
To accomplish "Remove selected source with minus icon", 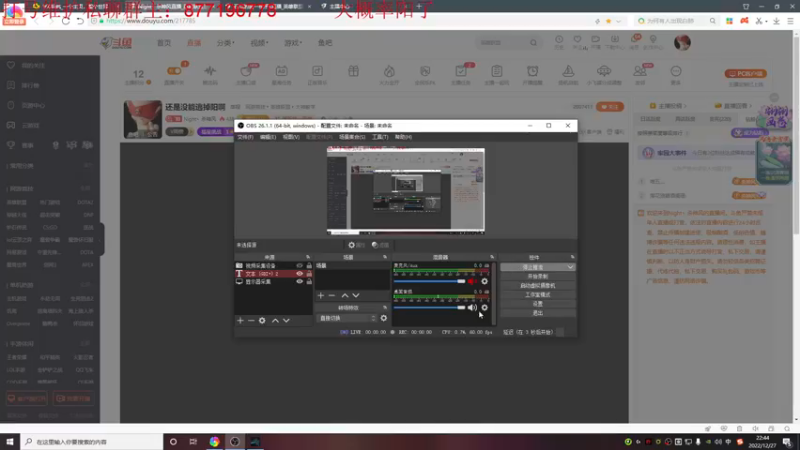I will pos(251,320).
